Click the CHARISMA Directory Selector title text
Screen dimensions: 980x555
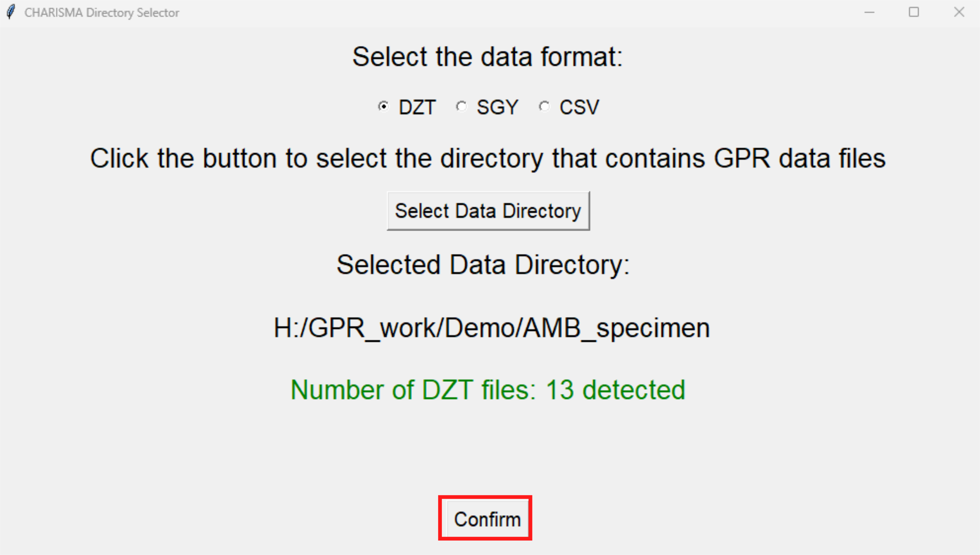tap(101, 13)
